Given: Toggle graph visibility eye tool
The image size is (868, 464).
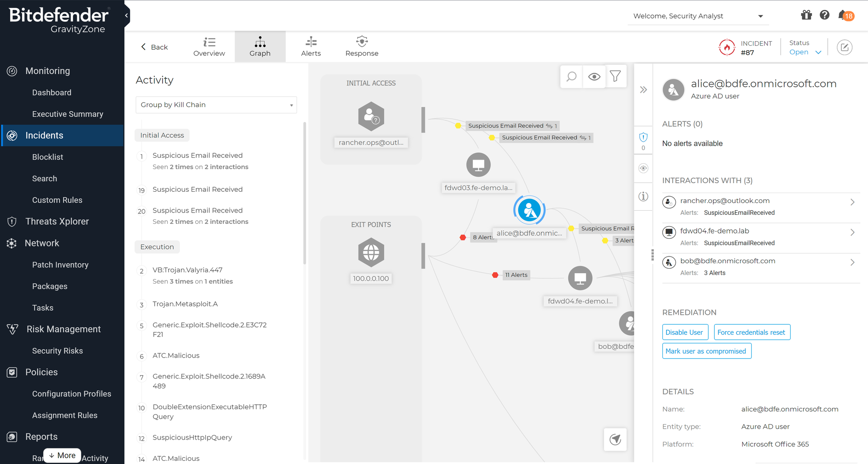Looking at the screenshot, I should [594, 76].
